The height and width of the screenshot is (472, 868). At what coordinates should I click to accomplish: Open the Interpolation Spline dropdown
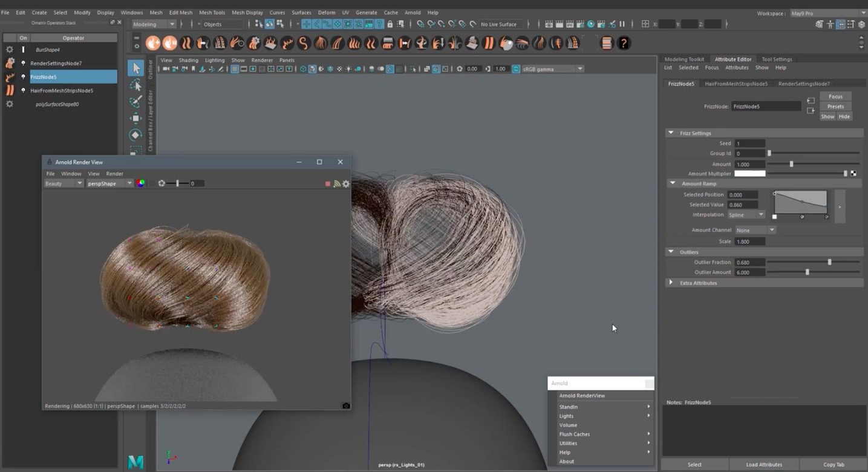(x=746, y=215)
